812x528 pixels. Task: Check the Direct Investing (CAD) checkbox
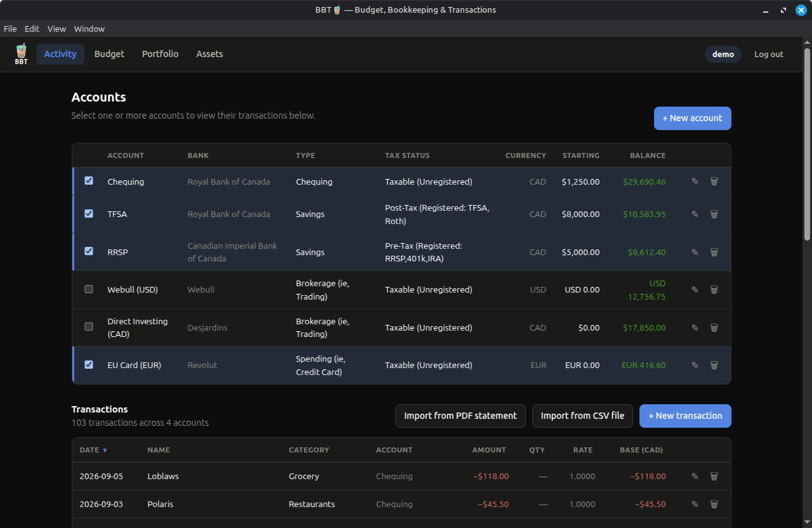pos(89,327)
